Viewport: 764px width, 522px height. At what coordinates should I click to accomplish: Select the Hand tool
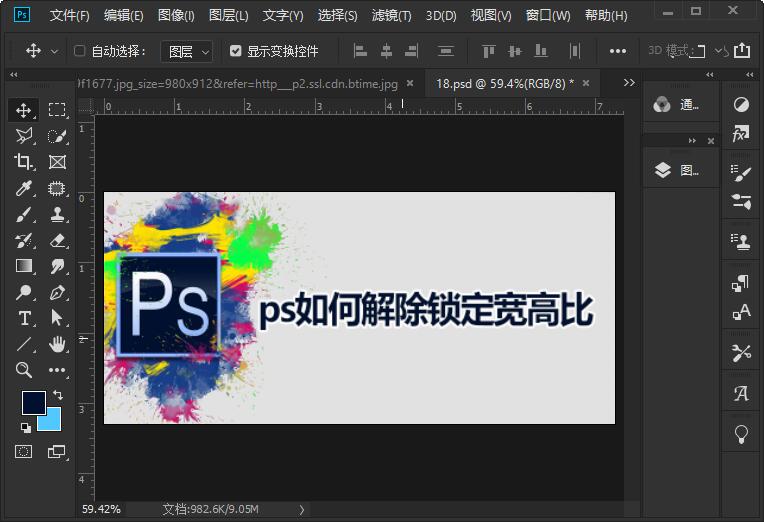tap(57, 344)
